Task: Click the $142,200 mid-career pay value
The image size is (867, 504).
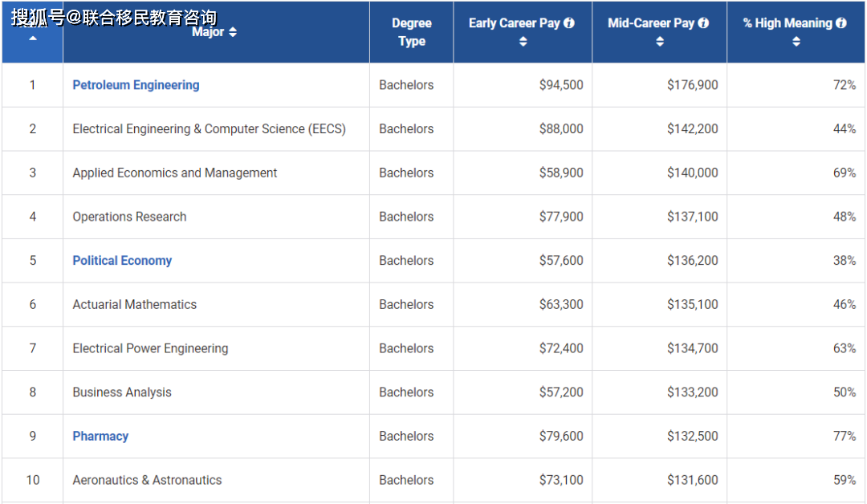Action: pos(692,128)
